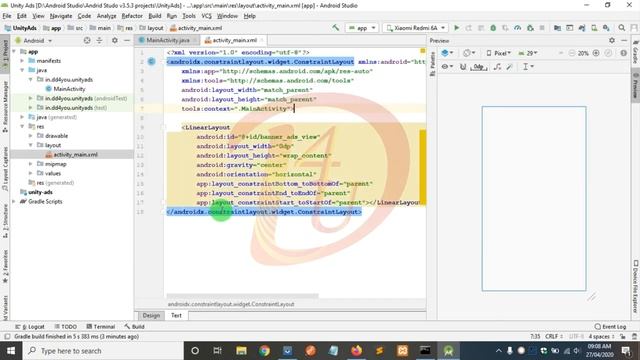Click Windows Start button
The image size is (640, 360).
11,351
